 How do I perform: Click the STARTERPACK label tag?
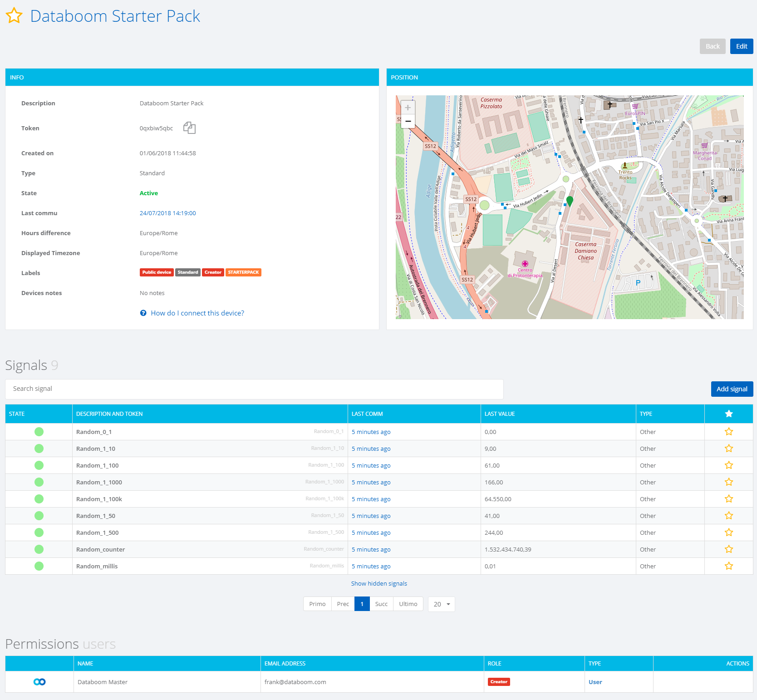[x=243, y=272]
